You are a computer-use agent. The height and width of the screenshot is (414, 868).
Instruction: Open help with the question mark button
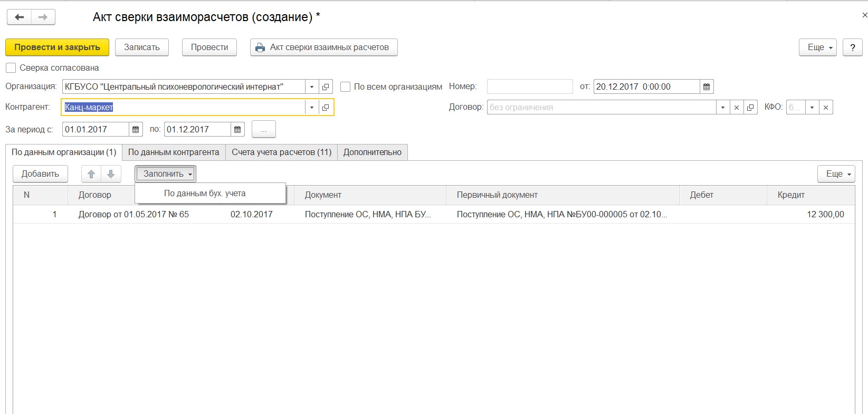pos(853,47)
